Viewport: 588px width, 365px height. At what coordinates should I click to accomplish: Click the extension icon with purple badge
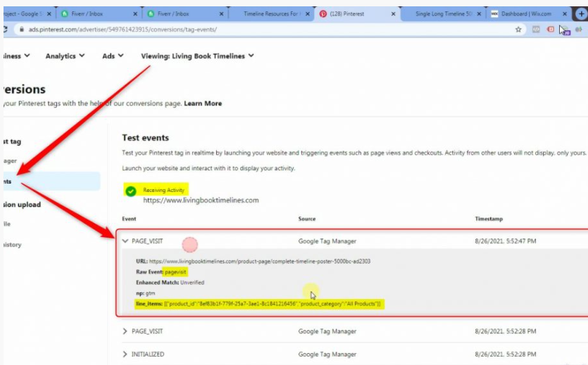[x=564, y=30]
